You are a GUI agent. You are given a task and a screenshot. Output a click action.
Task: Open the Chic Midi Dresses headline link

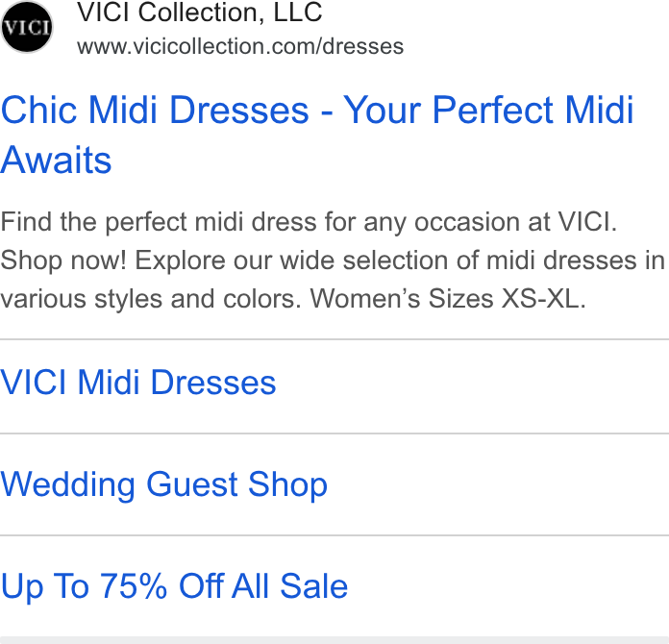click(x=317, y=135)
